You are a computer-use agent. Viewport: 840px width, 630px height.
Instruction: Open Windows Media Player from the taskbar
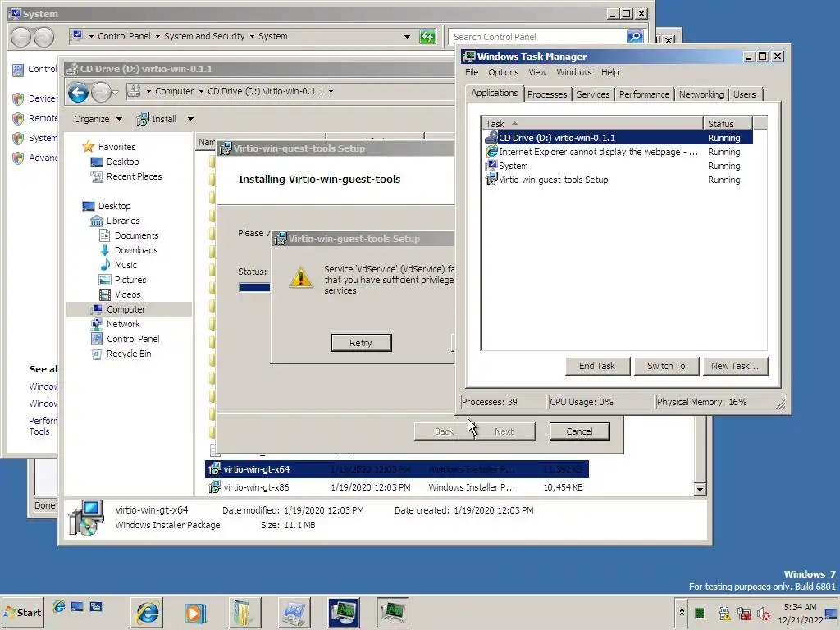195,612
